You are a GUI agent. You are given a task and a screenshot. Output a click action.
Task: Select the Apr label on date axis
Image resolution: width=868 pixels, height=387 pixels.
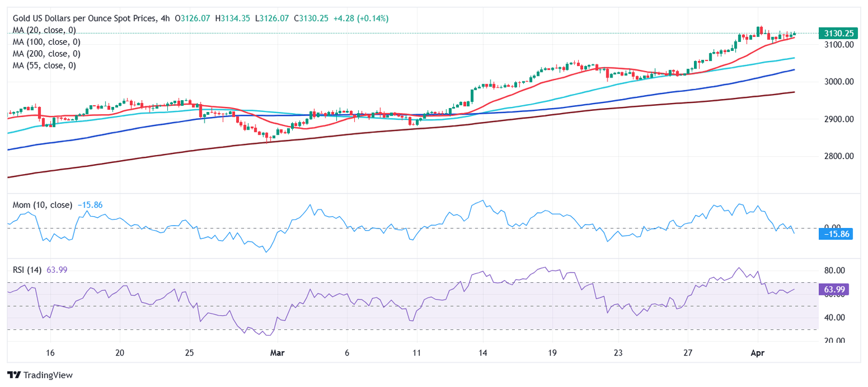pyautogui.click(x=757, y=352)
